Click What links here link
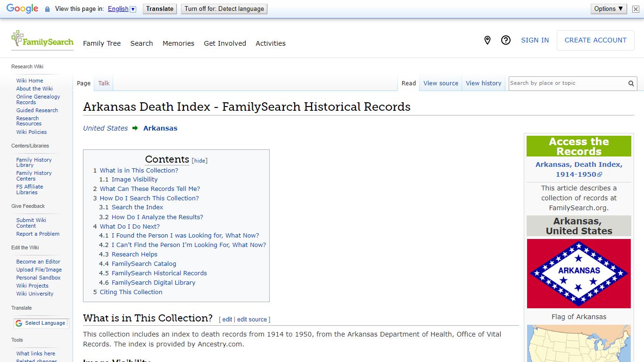Image resolution: width=644 pixels, height=362 pixels. (36, 354)
